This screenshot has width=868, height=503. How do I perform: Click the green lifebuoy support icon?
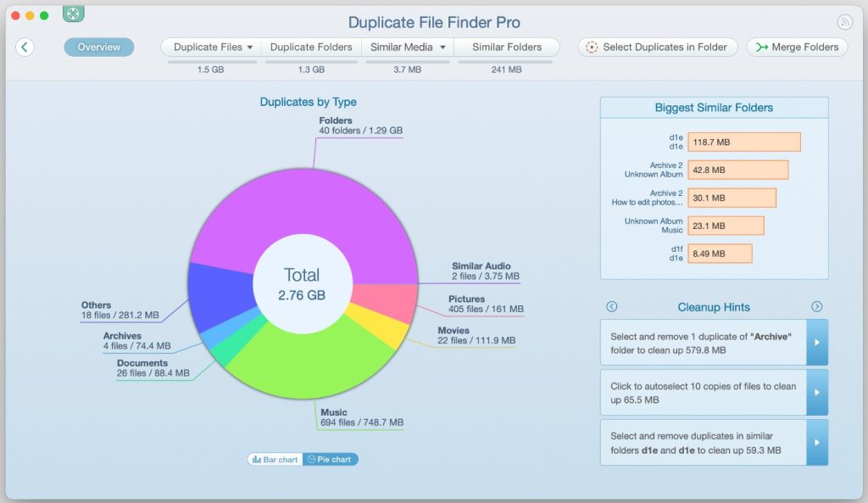tap(73, 14)
